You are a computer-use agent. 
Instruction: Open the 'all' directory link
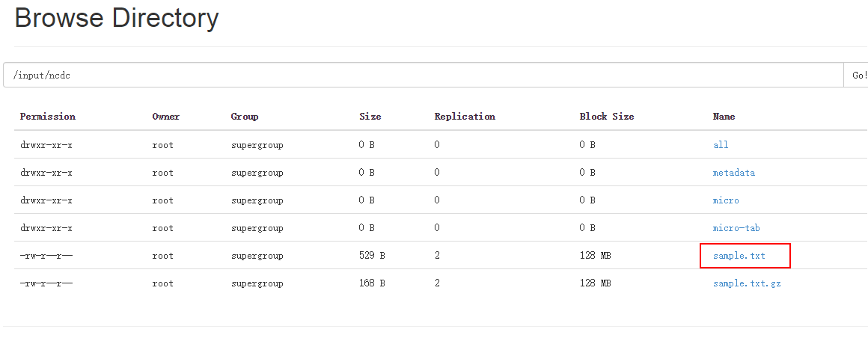(x=721, y=145)
